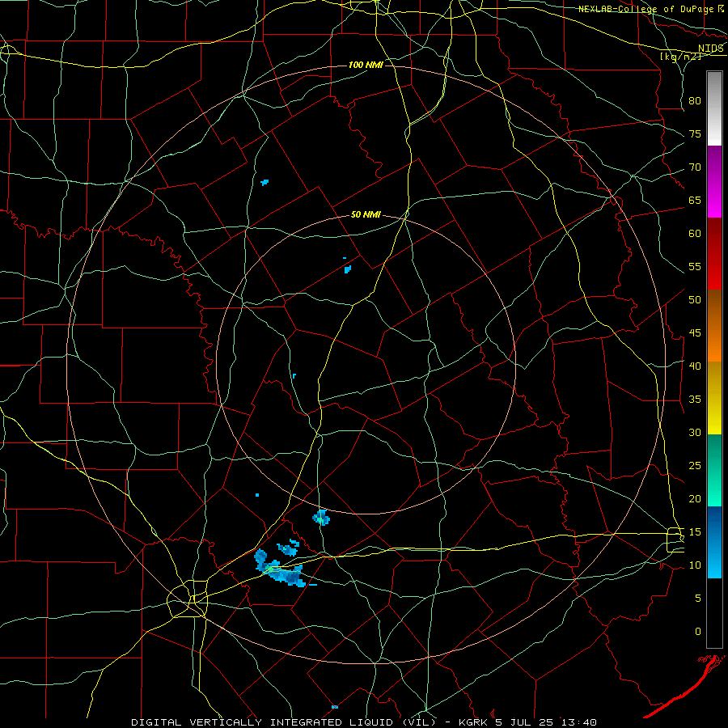Select the "5" value on the scale
Image resolution: width=728 pixels, height=728 pixels.
pos(698,599)
